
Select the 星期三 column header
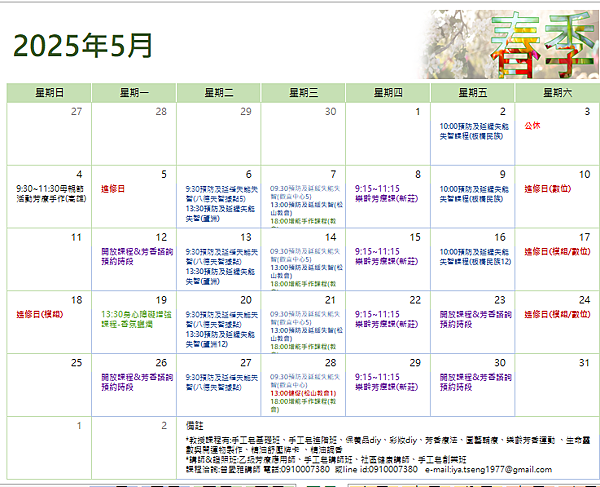[x=303, y=93]
